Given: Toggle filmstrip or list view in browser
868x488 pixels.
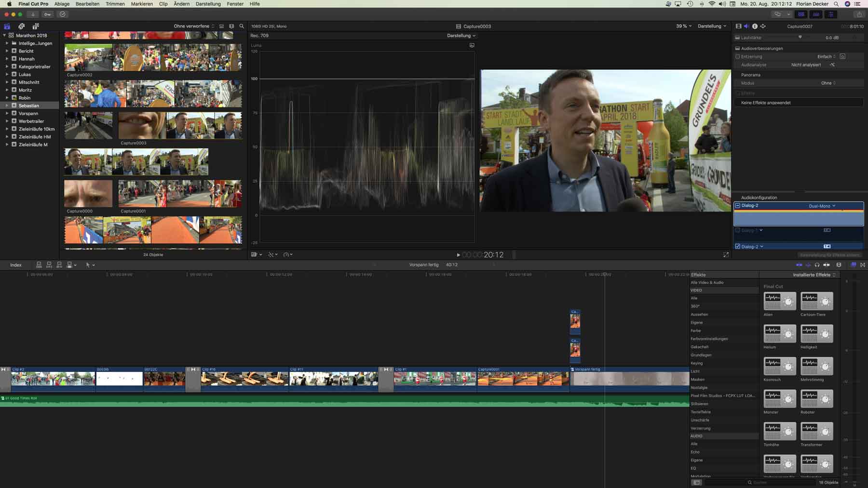Looking at the screenshot, I should pos(221,26).
